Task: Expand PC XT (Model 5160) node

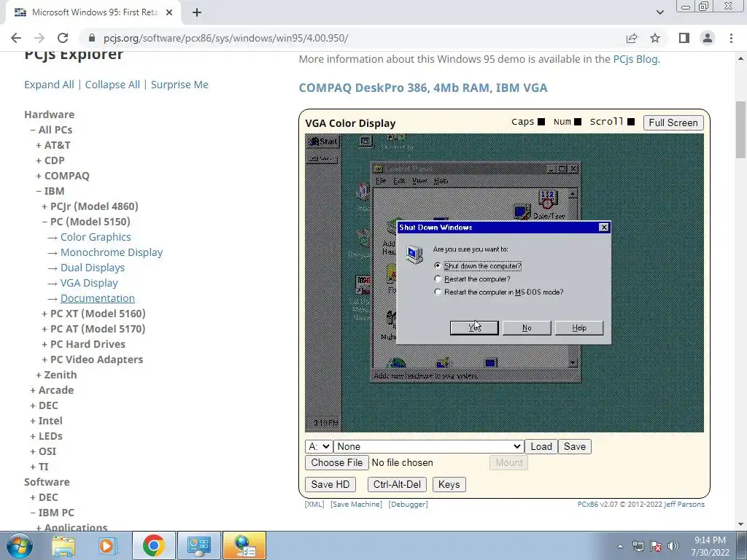Action: tap(93, 314)
